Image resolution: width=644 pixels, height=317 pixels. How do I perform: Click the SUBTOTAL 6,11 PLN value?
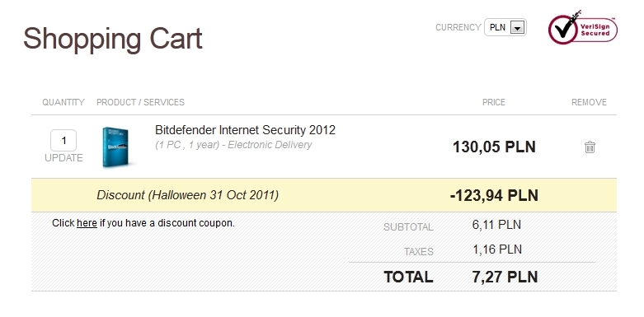496,225
